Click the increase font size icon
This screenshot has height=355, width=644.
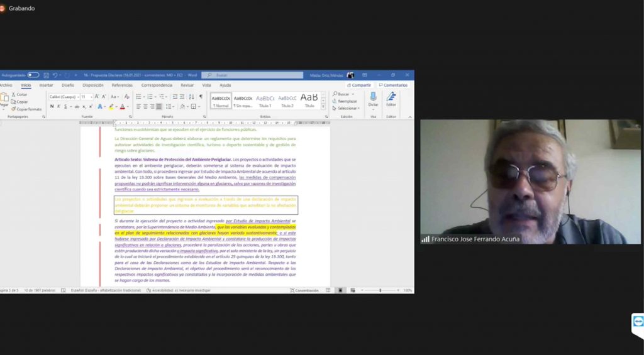click(x=97, y=97)
